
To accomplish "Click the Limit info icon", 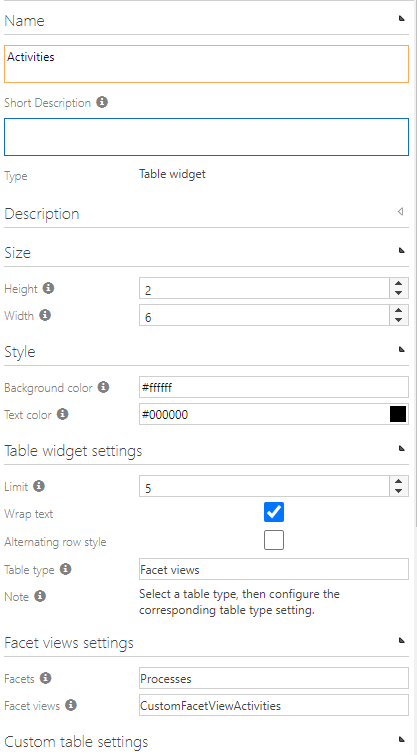I will click(39, 486).
